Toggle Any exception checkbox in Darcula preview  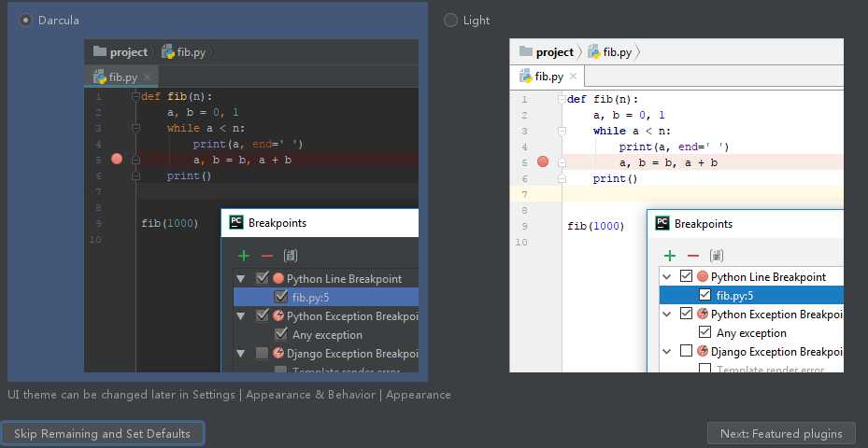[x=280, y=334]
